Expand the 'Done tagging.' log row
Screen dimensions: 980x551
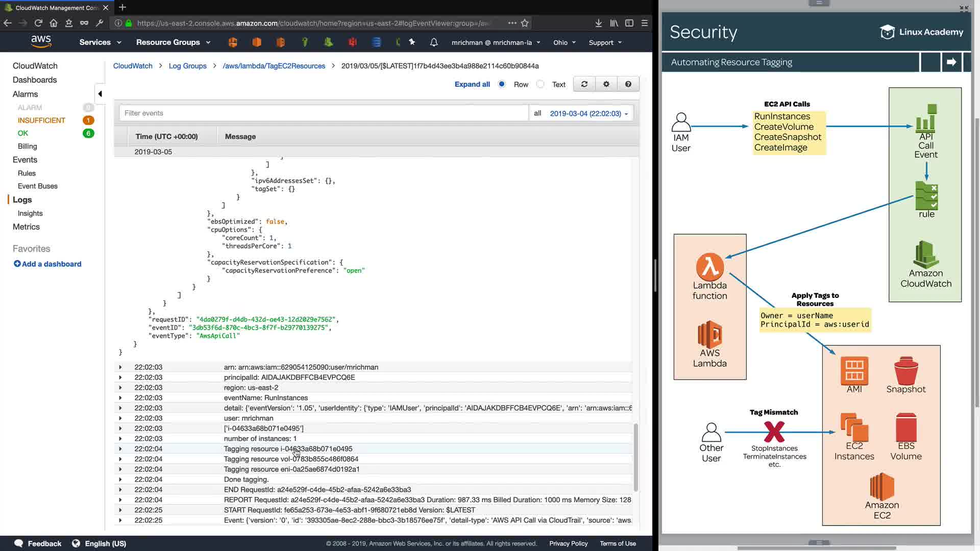120,480
